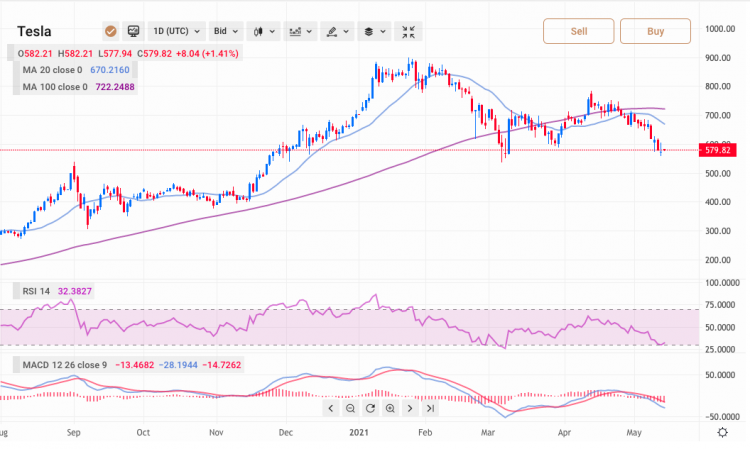Viewport: 750px width, 449px height.
Task: Click the Dec label on time axis
Action: point(286,432)
